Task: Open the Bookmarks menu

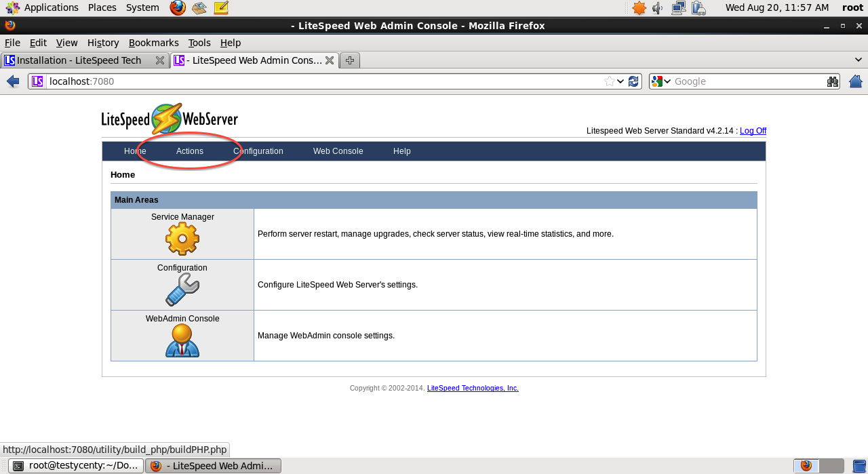Action: (x=154, y=43)
